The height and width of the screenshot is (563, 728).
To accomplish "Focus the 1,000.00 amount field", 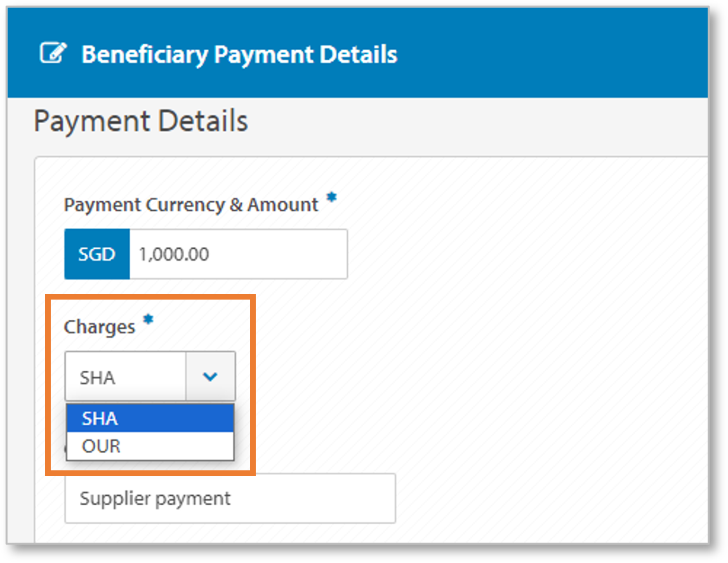I will [x=238, y=255].
